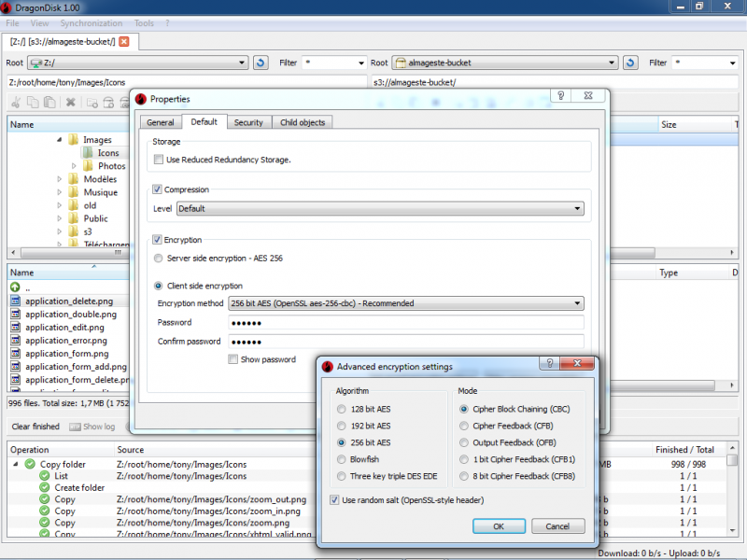Expand the Modèles tree node

point(59,179)
